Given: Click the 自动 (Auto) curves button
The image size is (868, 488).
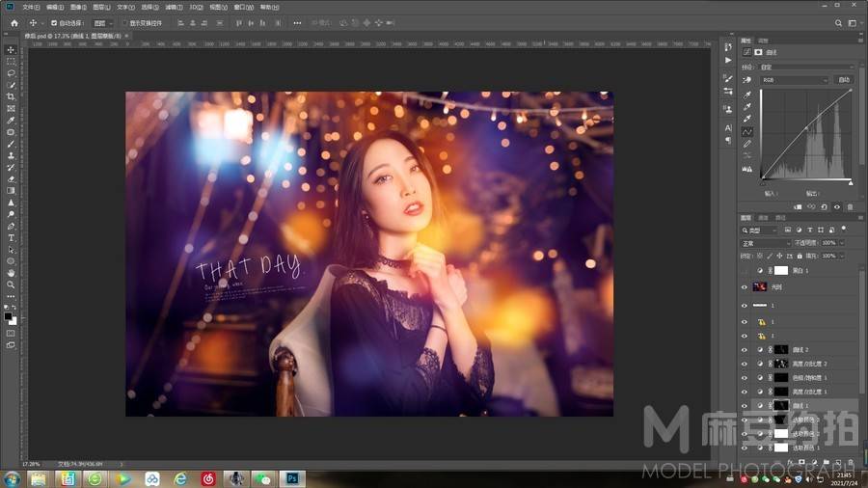Looking at the screenshot, I should pos(844,80).
